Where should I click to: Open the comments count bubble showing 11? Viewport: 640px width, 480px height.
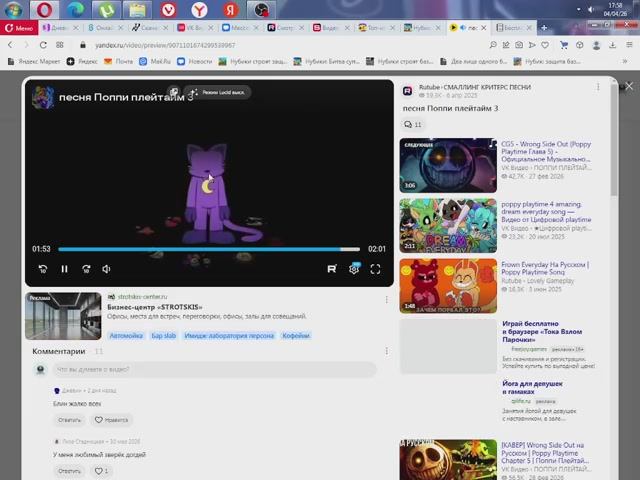(412, 124)
